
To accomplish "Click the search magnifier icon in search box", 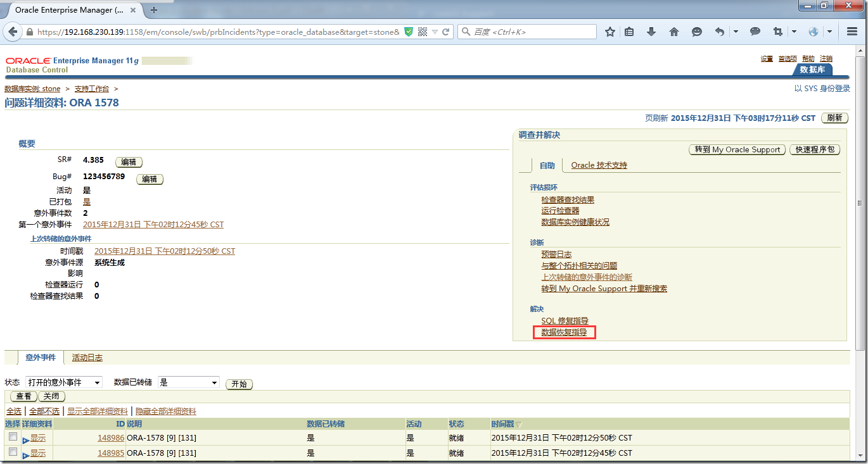I will 466,32.
